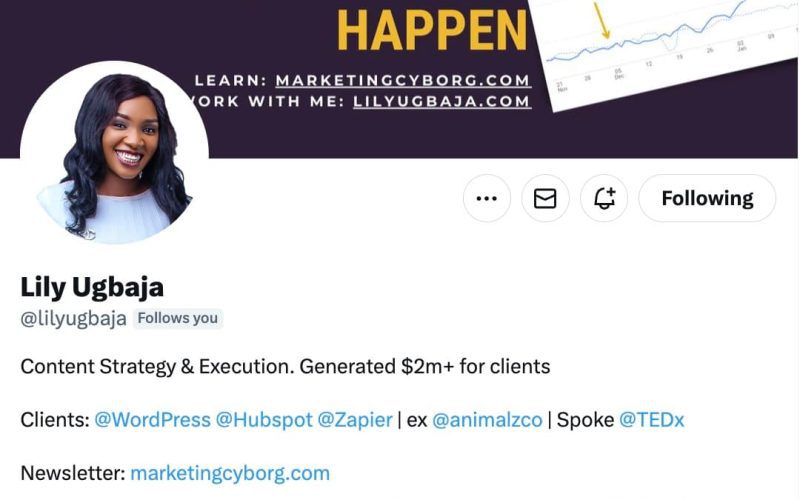Image resolution: width=800 pixels, height=500 pixels.
Task: Open the three-dot more options menu
Action: (486, 198)
